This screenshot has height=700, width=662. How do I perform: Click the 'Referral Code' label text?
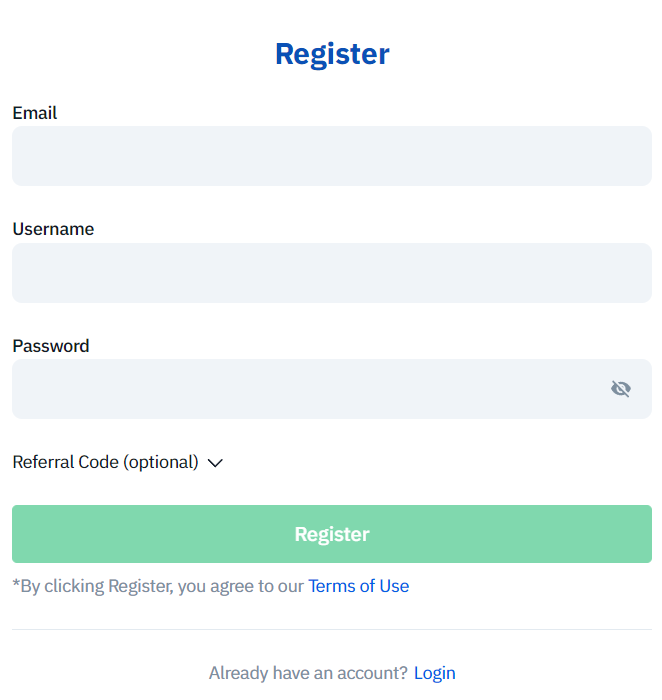coord(66,462)
